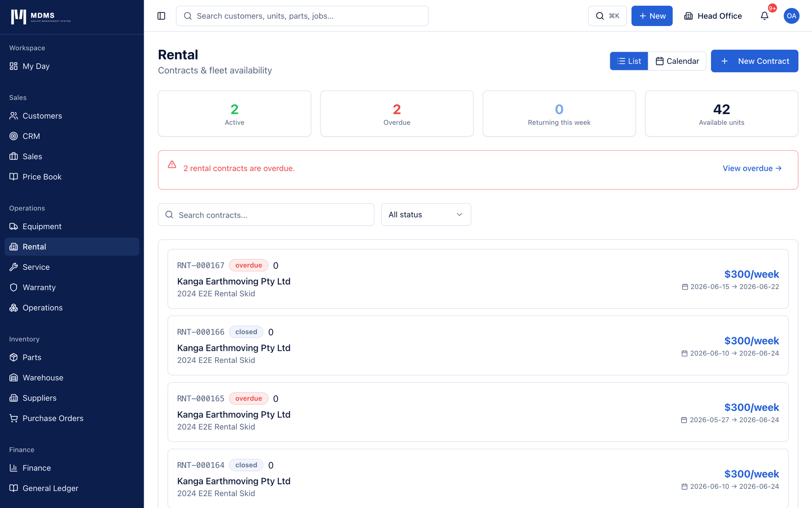The width and height of the screenshot is (812, 508).
Task: Collapse the sidebar with the panel icon
Action: pyautogui.click(x=161, y=16)
